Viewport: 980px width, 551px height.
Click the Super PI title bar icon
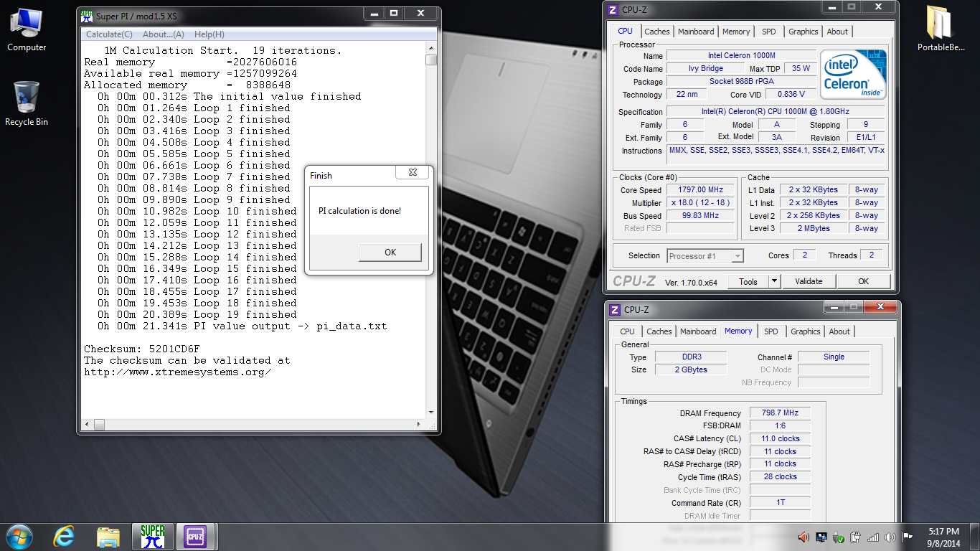point(87,16)
